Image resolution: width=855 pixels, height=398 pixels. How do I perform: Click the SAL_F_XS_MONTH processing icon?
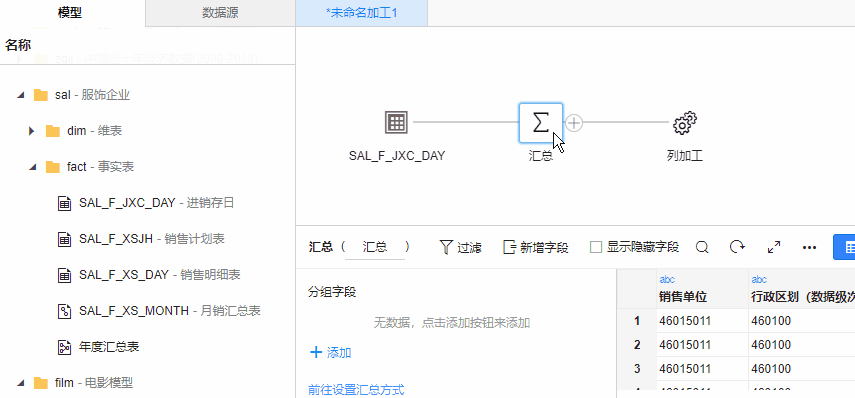(x=65, y=311)
